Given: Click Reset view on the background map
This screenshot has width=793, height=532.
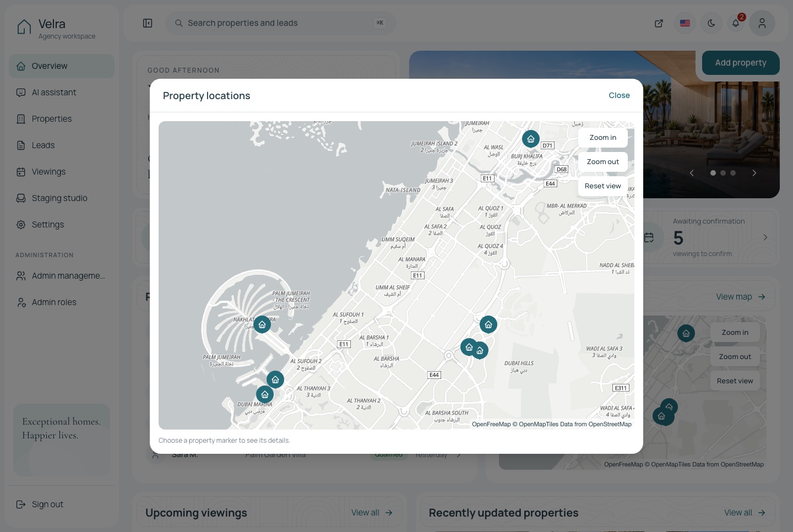Looking at the screenshot, I should (x=735, y=381).
